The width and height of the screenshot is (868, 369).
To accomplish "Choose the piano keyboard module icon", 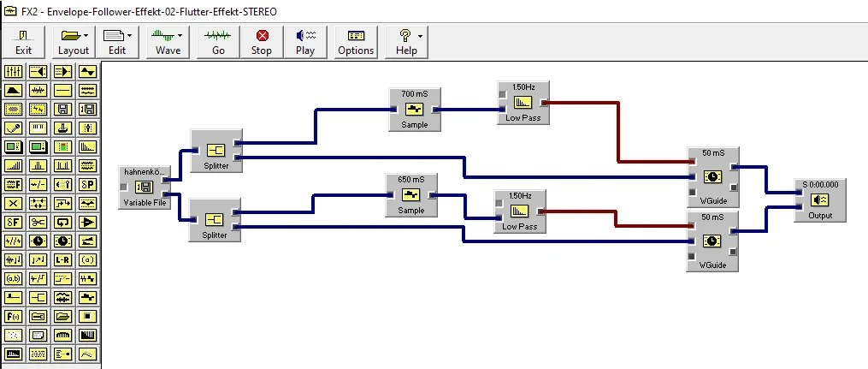I will [x=38, y=128].
